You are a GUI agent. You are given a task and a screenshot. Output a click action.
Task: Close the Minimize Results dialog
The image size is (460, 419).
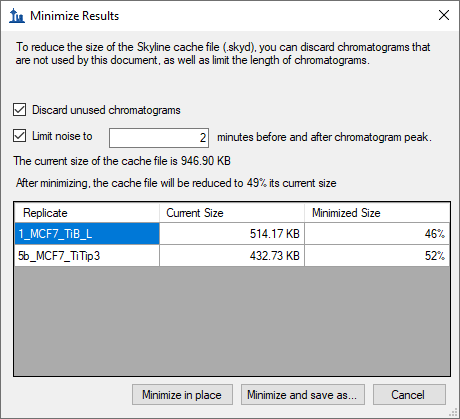coord(444,15)
